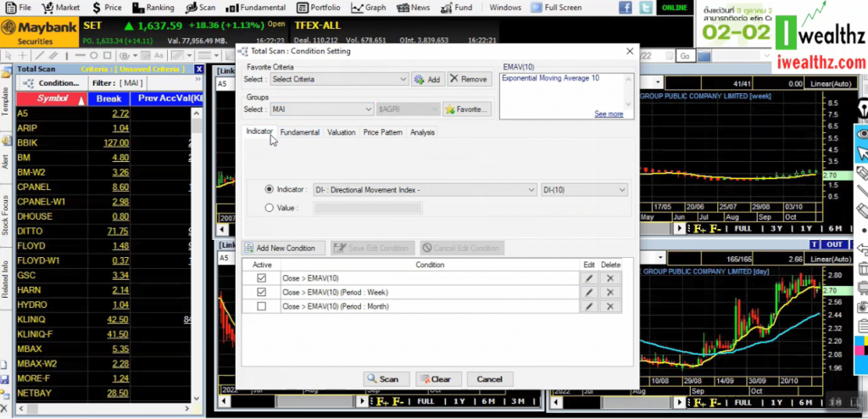Close the Total Scan panel with X

coord(198,70)
